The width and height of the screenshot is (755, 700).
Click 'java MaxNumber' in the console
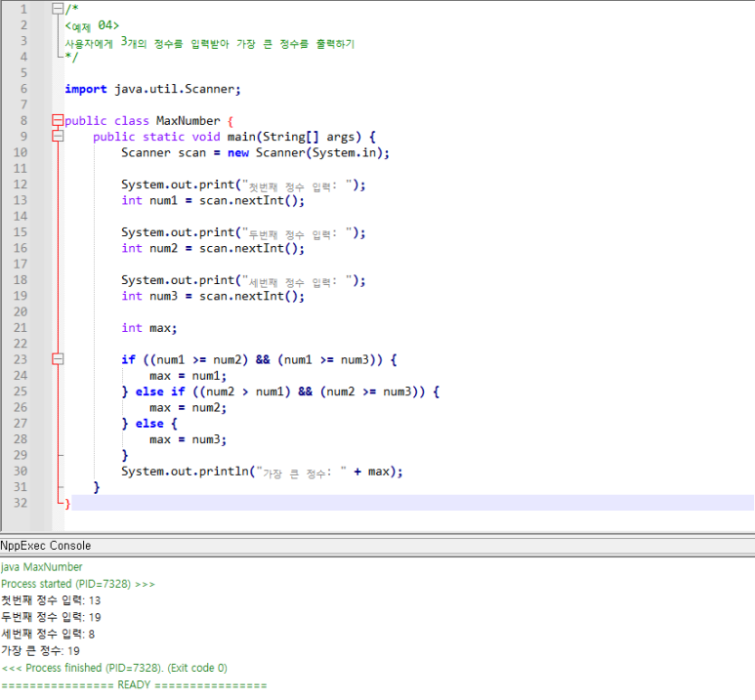click(41, 566)
